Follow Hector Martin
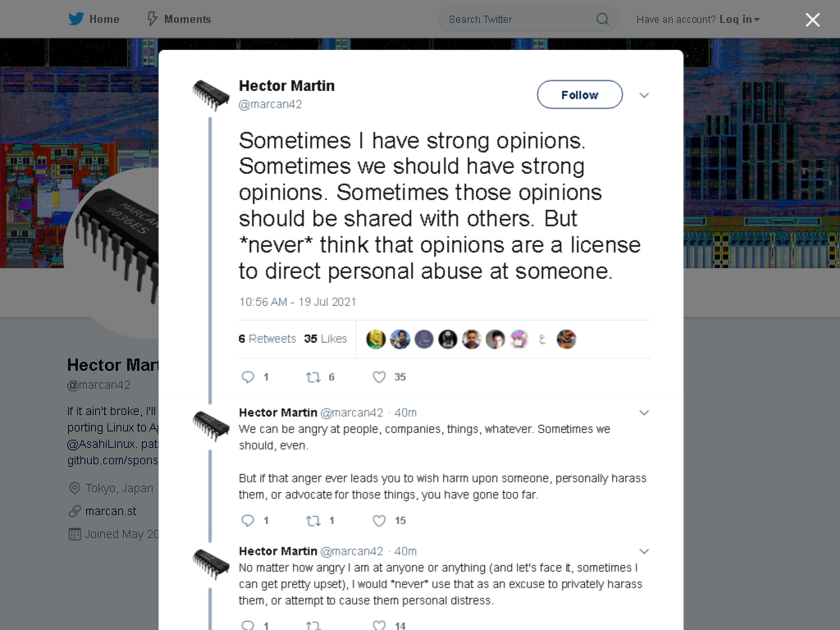The height and width of the screenshot is (630, 840). point(580,95)
